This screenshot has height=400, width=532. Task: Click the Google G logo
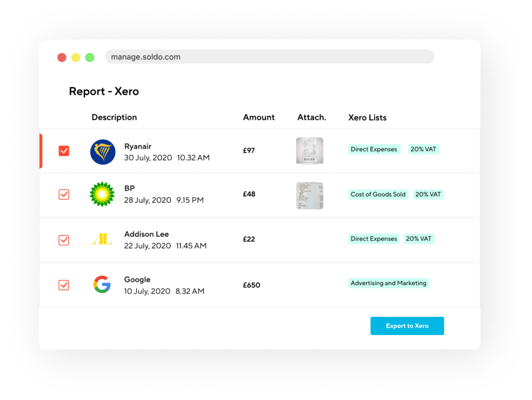coord(102,284)
